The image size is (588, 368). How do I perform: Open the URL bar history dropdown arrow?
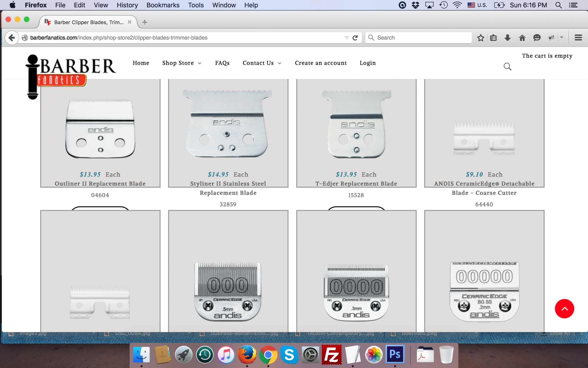[347, 38]
